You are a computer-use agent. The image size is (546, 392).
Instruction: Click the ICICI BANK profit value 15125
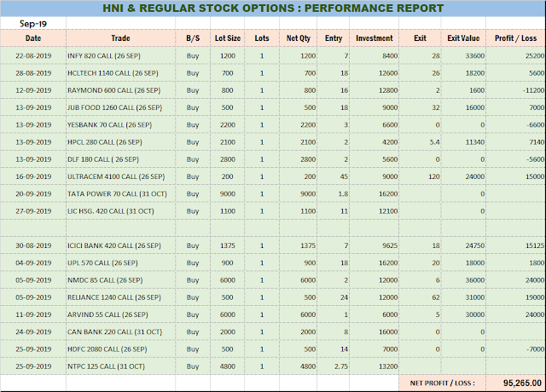[535, 245]
